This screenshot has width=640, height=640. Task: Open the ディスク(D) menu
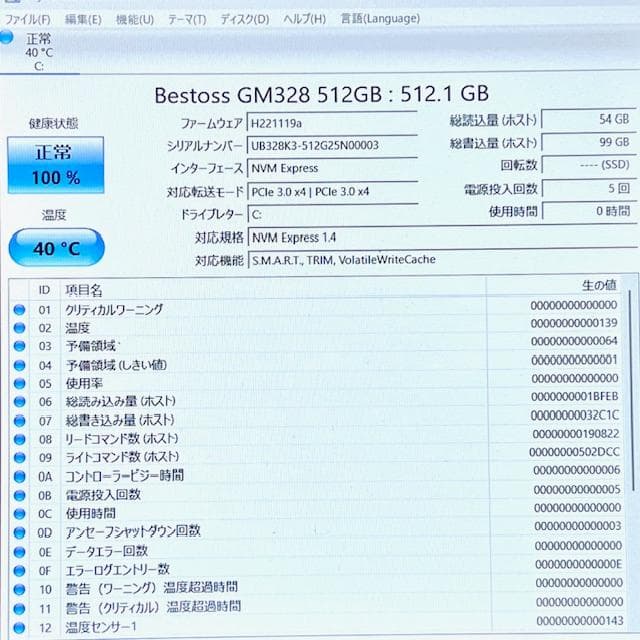[x=244, y=19]
